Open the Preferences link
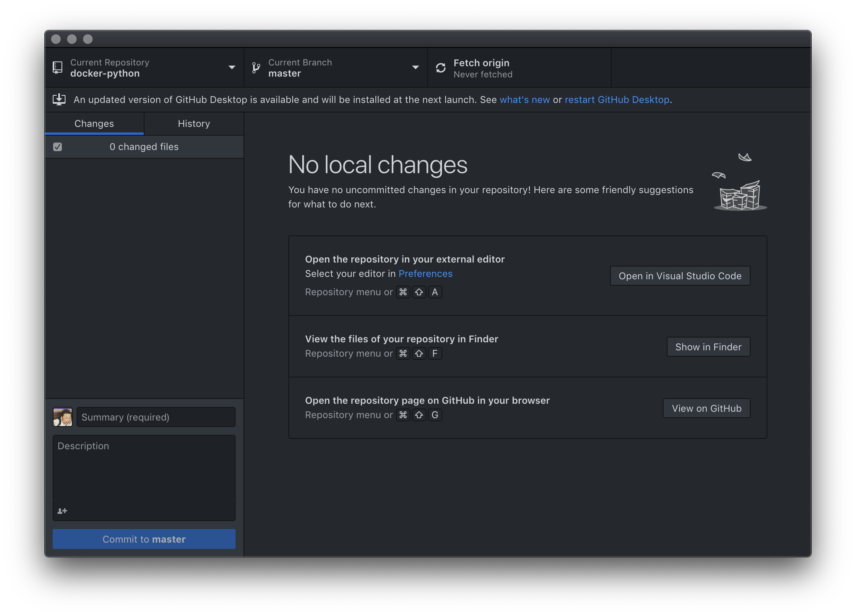856x616 pixels. coord(425,274)
